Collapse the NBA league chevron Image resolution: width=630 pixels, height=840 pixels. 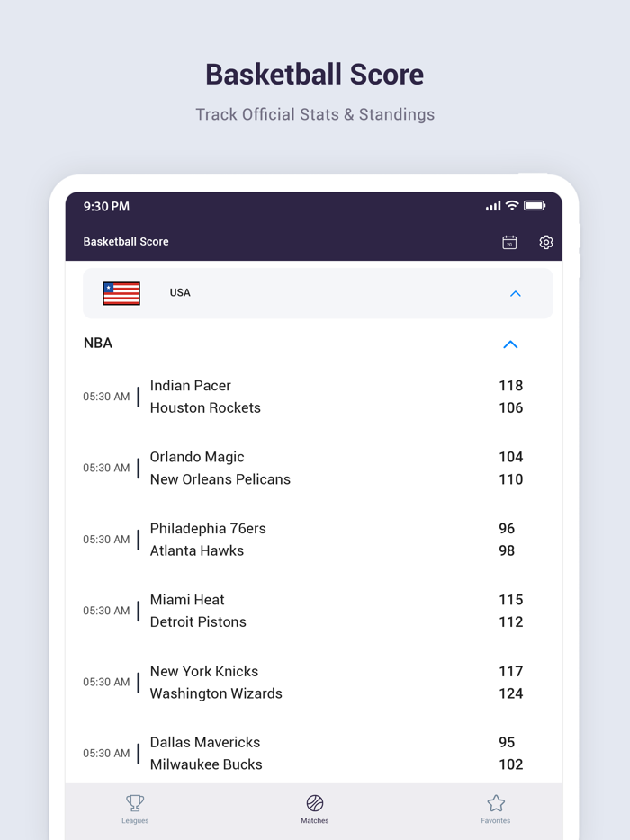pyautogui.click(x=510, y=344)
